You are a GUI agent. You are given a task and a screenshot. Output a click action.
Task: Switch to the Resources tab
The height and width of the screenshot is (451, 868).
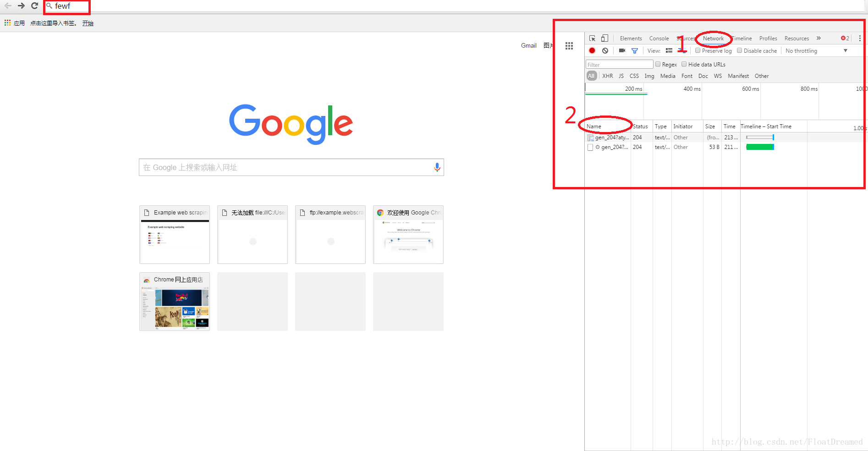[x=797, y=38]
